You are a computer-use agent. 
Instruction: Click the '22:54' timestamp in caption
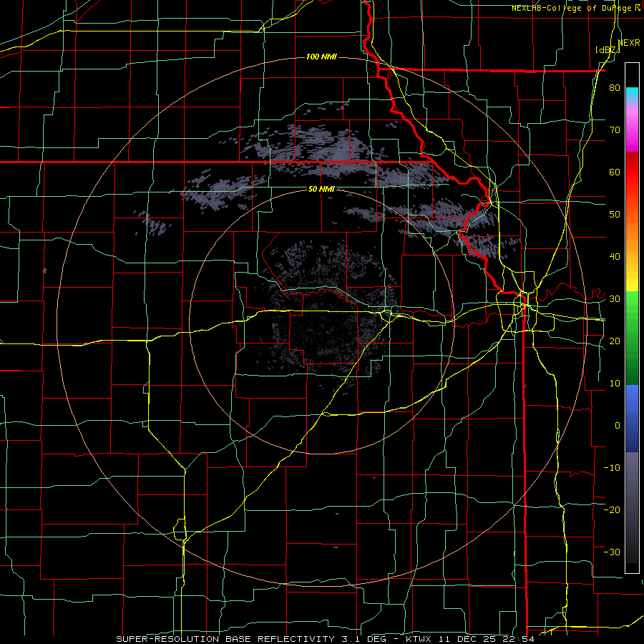point(519,639)
